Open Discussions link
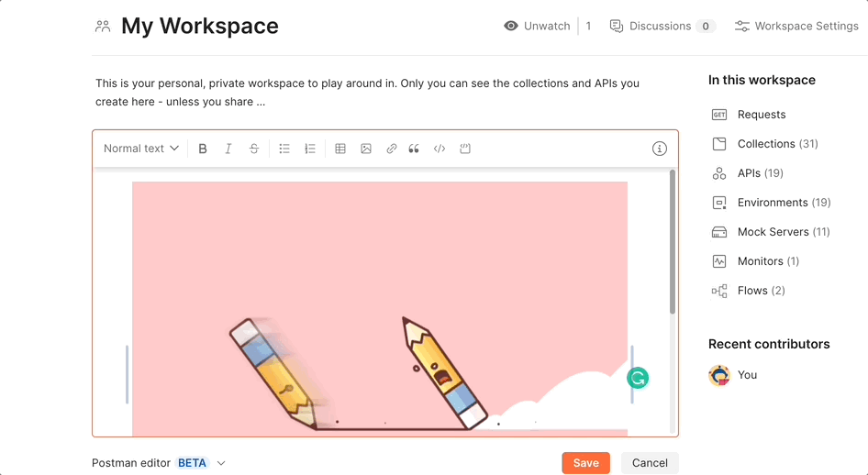The image size is (868, 475). pos(662,26)
